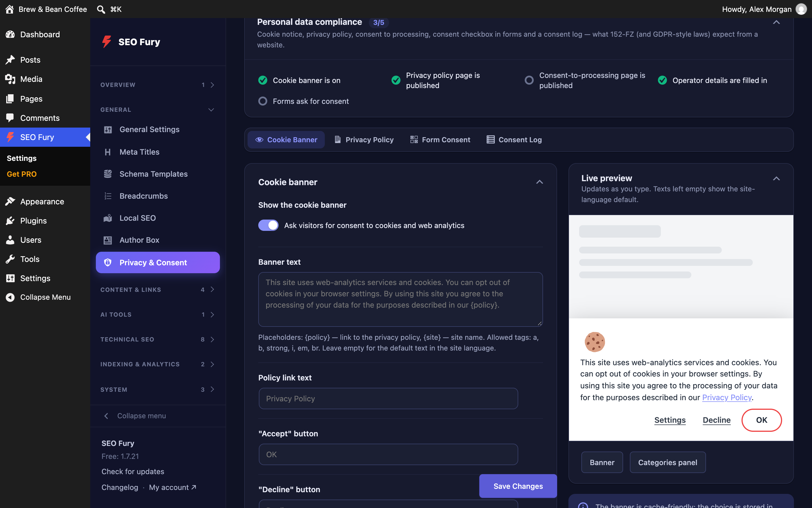Open Schema Templates stack icon
812x508 pixels.
[x=108, y=174]
